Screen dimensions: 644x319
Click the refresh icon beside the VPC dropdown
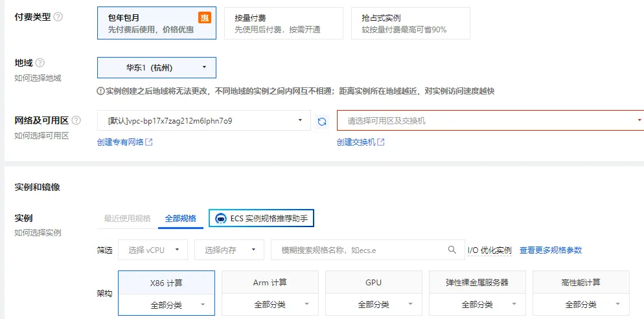coord(323,121)
